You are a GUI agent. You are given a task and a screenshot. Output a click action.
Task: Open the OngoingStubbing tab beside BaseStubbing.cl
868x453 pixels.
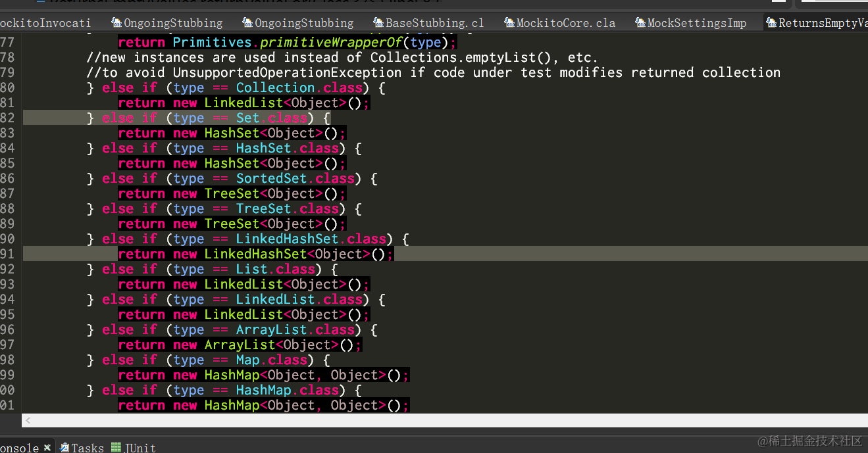pyautogui.click(x=297, y=23)
